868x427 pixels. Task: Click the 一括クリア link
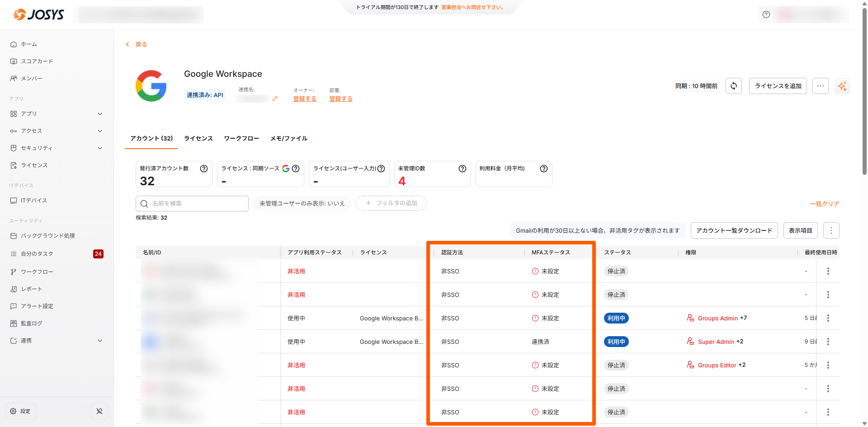[825, 204]
